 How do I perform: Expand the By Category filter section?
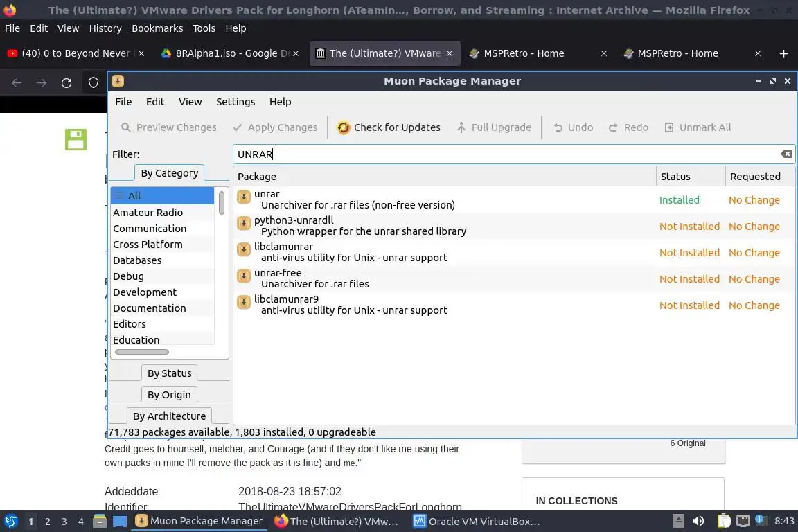pos(170,173)
